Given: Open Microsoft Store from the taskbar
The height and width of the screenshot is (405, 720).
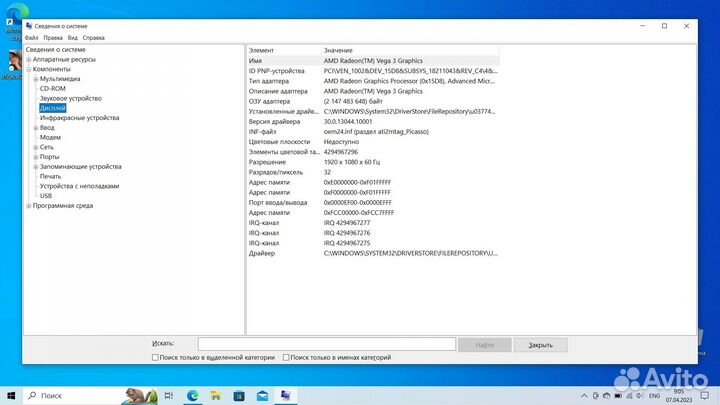Looking at the screenshot, I should click(x=239, y=395).
